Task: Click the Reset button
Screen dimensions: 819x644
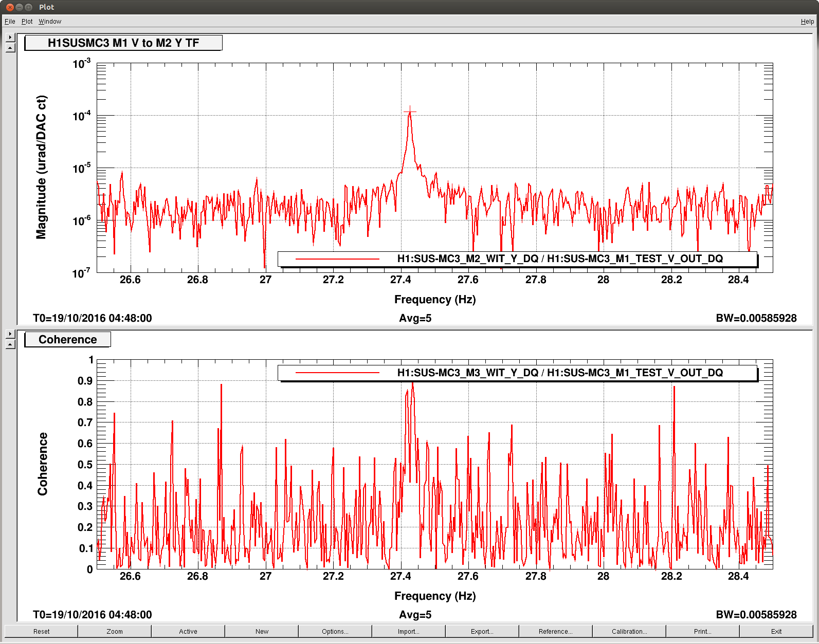Action: point(41,631)
